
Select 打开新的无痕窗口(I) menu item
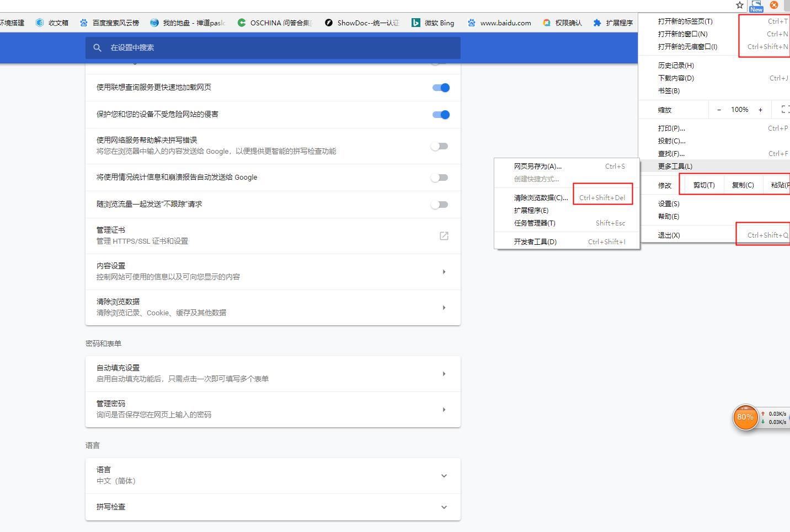714,47
